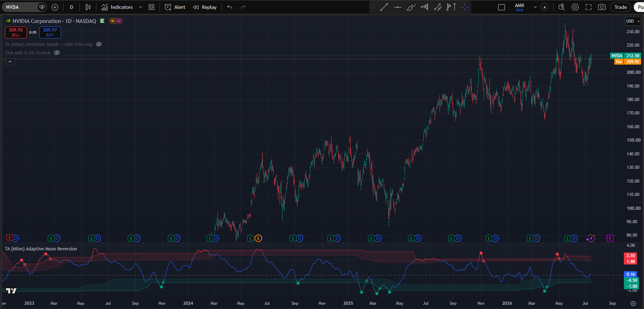Click the 0.05 spread value between Sell and Buy
This screenshot has width=644, height=309.
33,32
